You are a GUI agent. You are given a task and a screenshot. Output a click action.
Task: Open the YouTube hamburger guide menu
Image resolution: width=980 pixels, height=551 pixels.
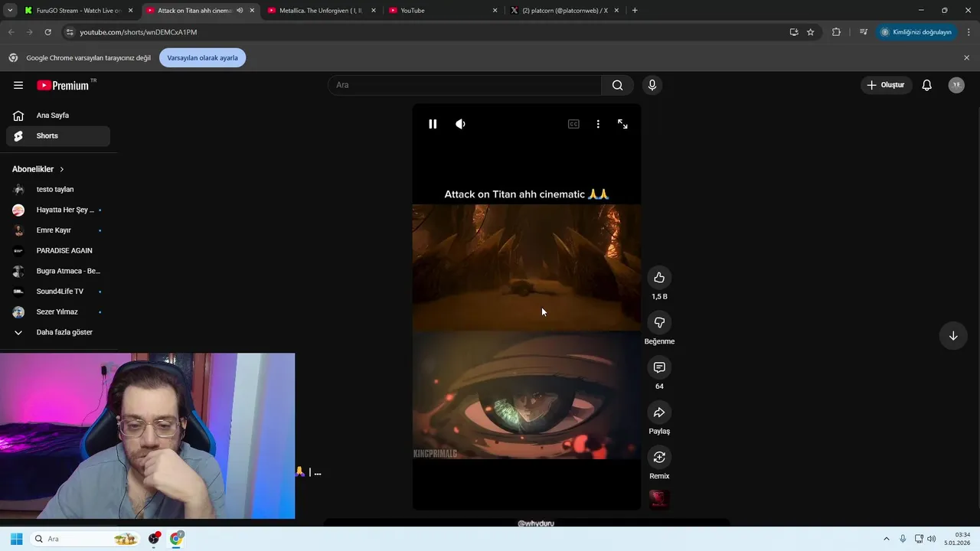(x=18, y=85)
